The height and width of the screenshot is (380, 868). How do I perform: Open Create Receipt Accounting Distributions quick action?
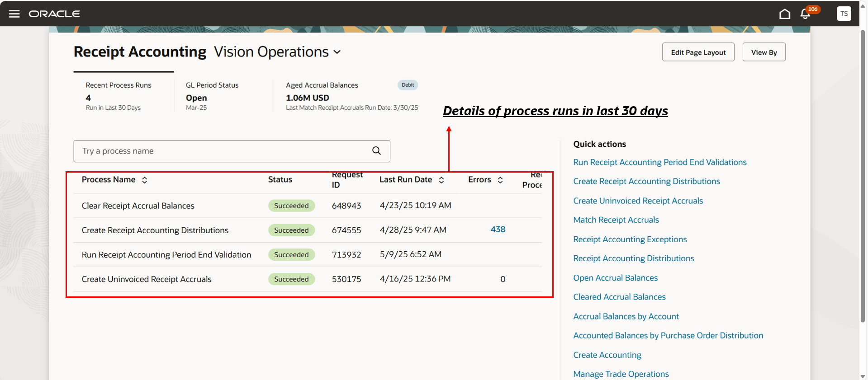[647, 181]
